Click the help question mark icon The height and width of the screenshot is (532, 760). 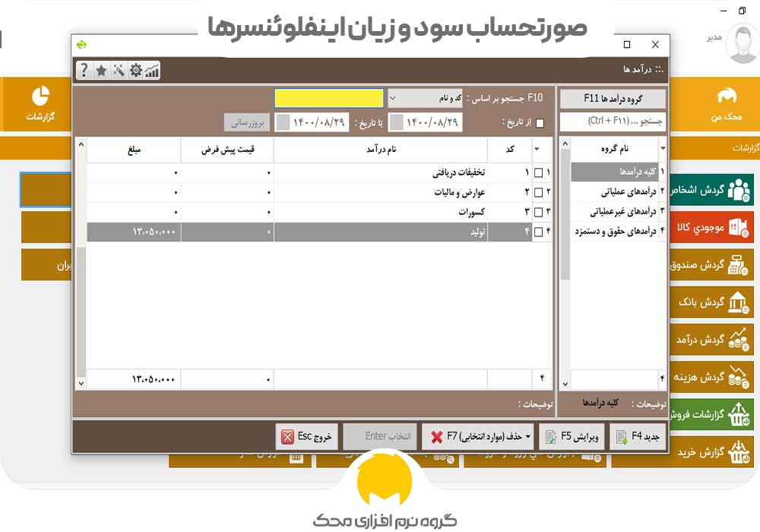84,71
